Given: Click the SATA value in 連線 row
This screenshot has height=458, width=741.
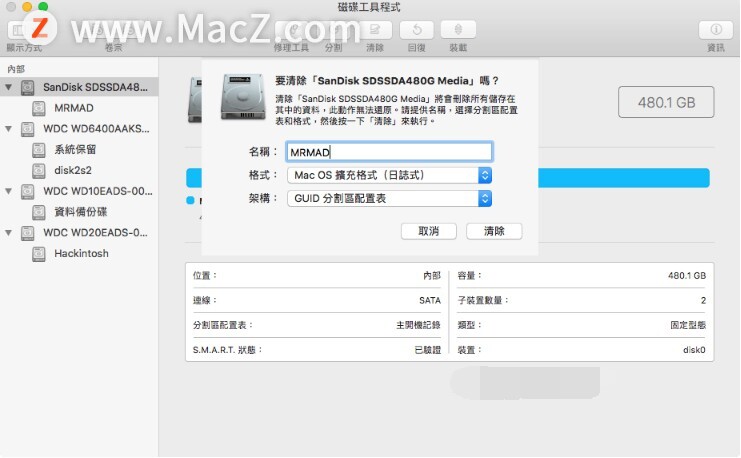Looking at the screenshot, I should point(430,300).
